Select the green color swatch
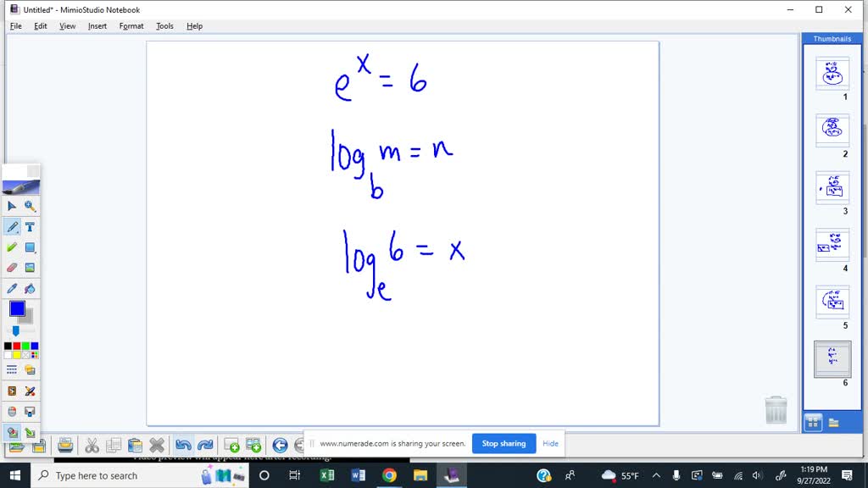Viewport: 868px width, 488px height. pos(24,344)
